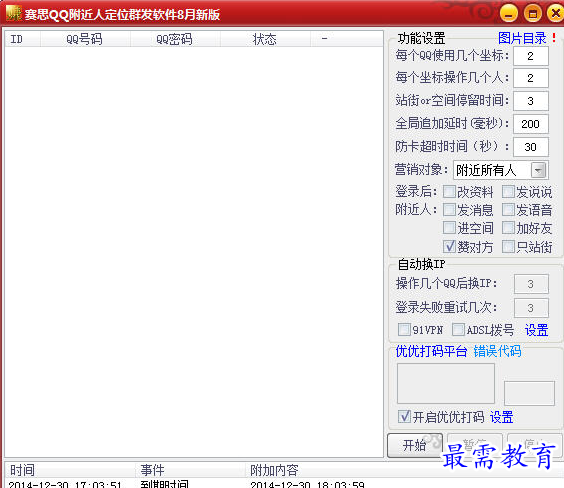This screenshot has height=488, width=564.
Task: Click the QQ密码 column header
Action: pyautogui.click(x=176, y=39)
